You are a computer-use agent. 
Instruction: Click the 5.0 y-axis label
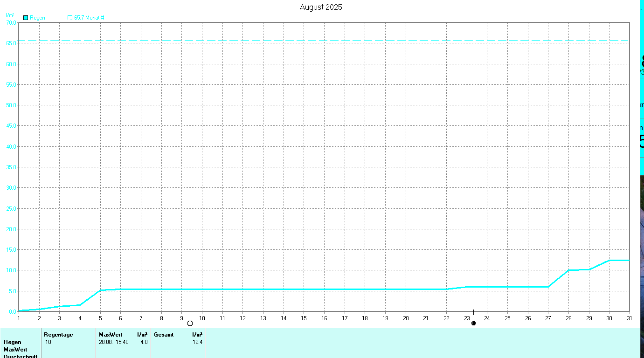click(12, 291)
